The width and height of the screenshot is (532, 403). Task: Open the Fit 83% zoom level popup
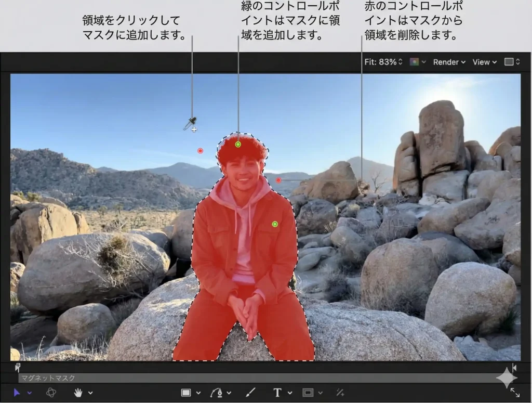(x=383, y=62)
